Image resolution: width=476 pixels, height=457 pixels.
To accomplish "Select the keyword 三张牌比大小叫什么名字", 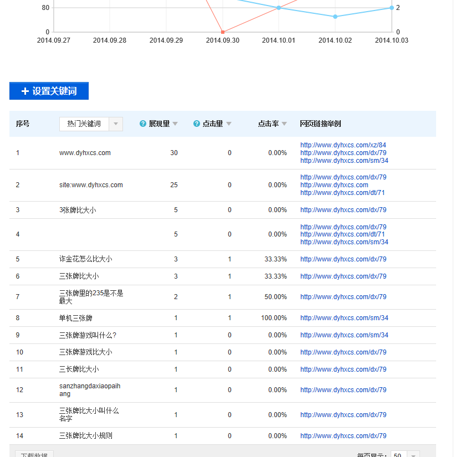I will coord(89,414).
